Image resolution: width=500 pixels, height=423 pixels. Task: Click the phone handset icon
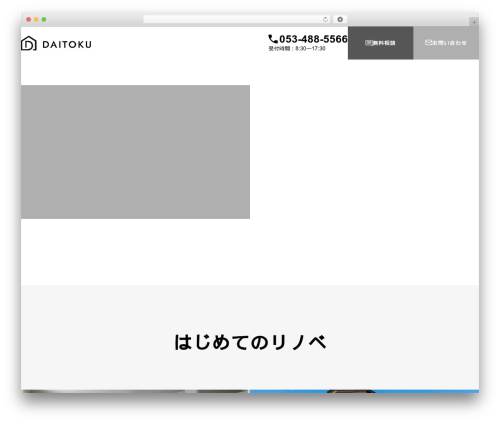[273, 39]
